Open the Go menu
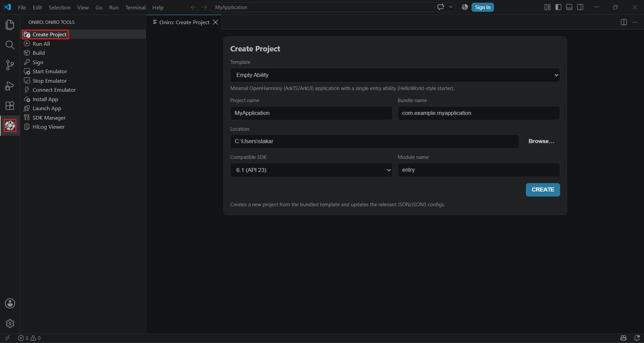 click(x=99, y=7)
